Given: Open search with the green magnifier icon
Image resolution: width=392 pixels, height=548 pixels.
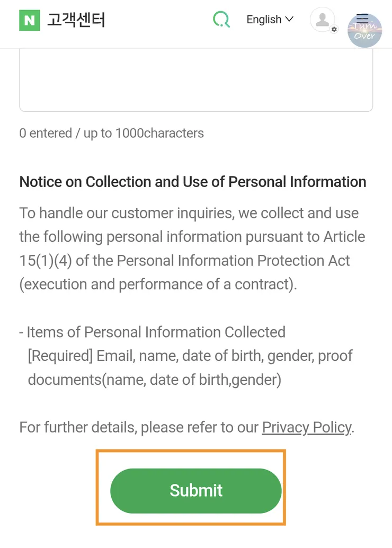Looking at the screenshot, I should click(221, 20).
